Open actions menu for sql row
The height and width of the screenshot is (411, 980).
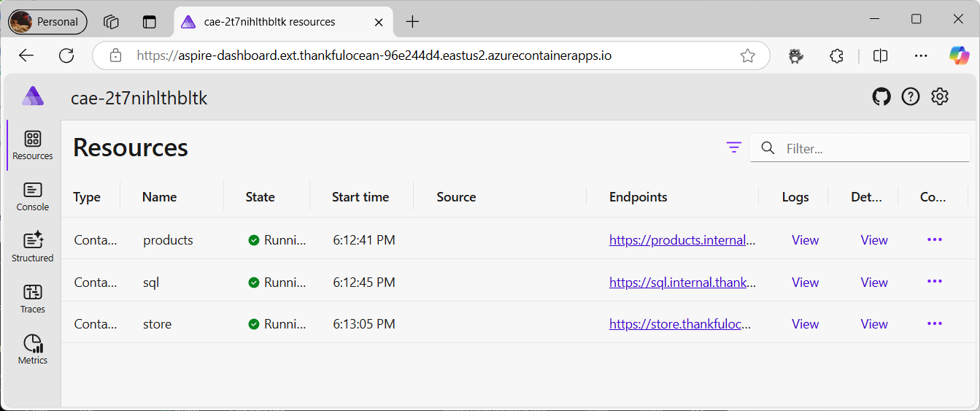pyautogui.click(x=935, y=282)
